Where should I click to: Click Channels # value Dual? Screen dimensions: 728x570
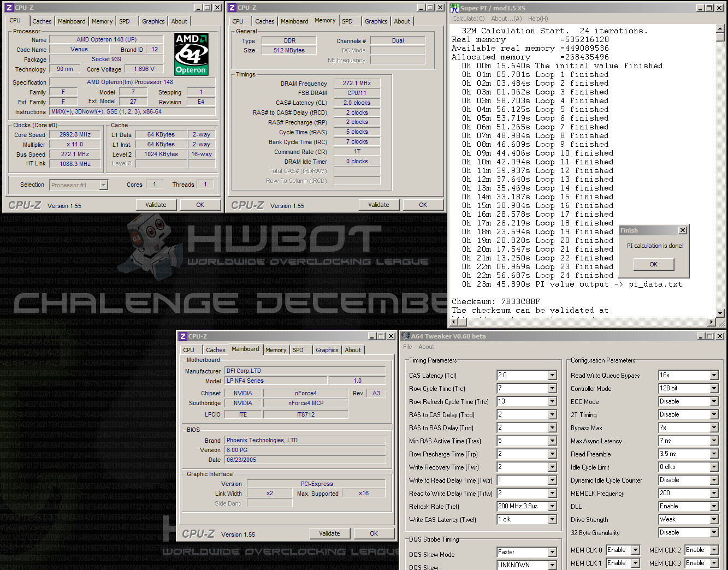coord(398,40)
